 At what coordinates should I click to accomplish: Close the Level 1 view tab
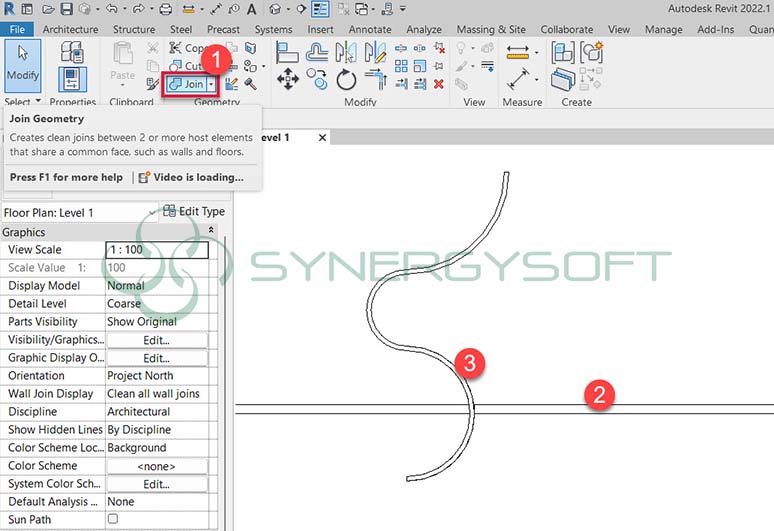[x=322, y=137]
